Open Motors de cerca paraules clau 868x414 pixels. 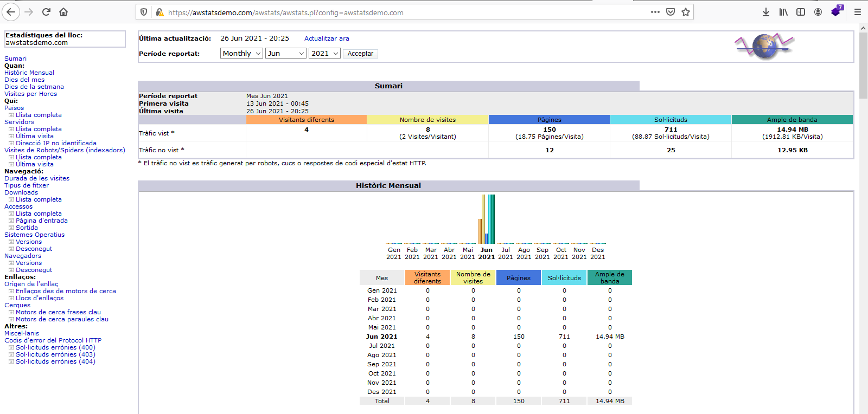click(62, 319)
